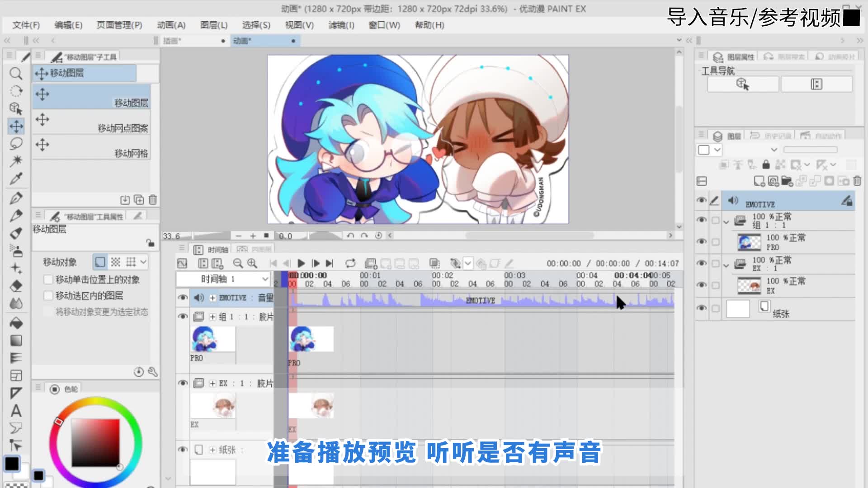Select the Pen tool
868x488 pixels.
(x=16, y=198)
